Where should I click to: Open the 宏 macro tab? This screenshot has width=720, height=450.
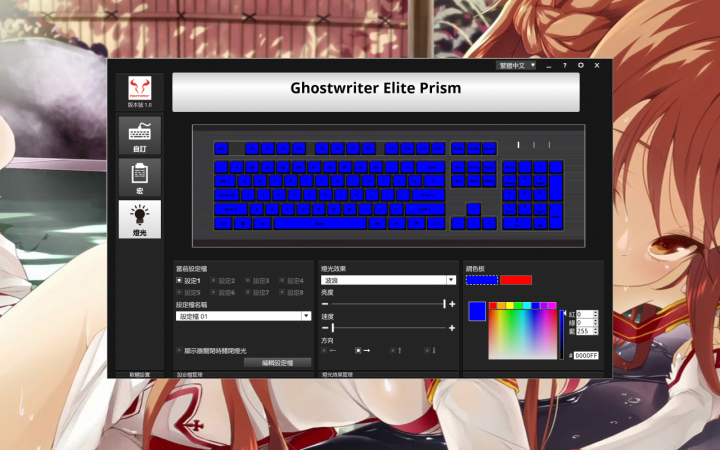click(140, 177)
